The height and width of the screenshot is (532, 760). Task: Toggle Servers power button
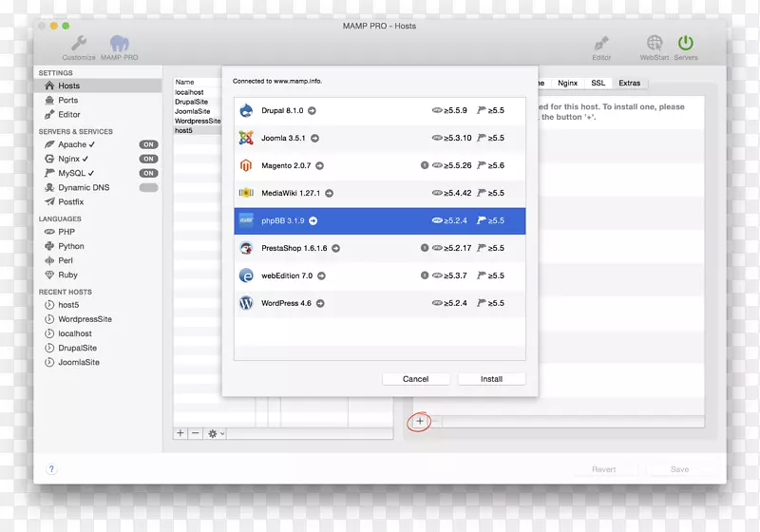coord(685,43)
